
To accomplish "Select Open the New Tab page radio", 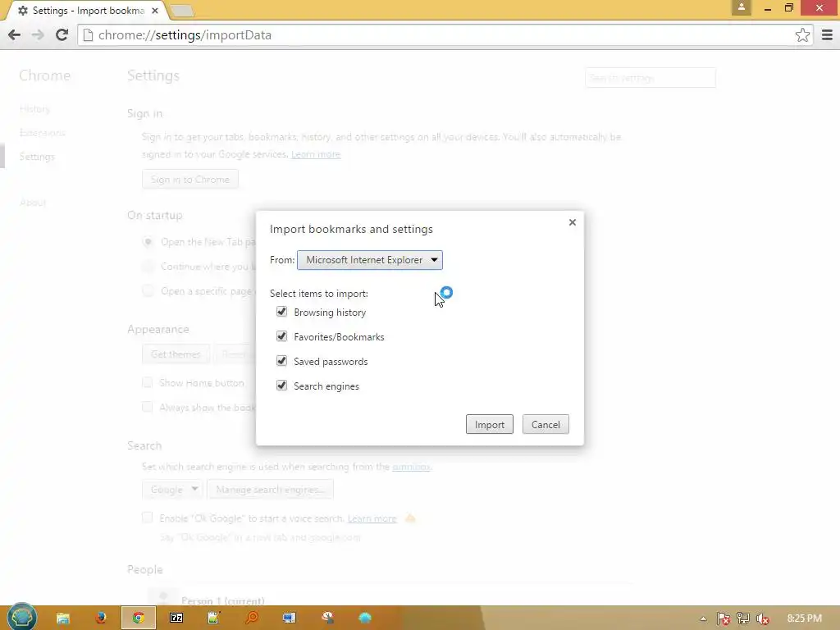I will point(148,242).
